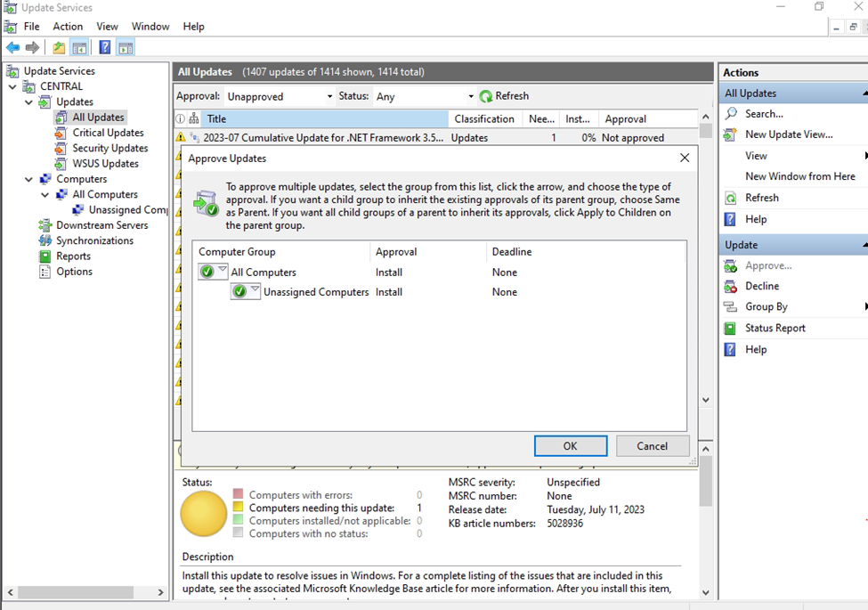
Task: Select Critical Updates in the tree
Action: coord(108,133)
